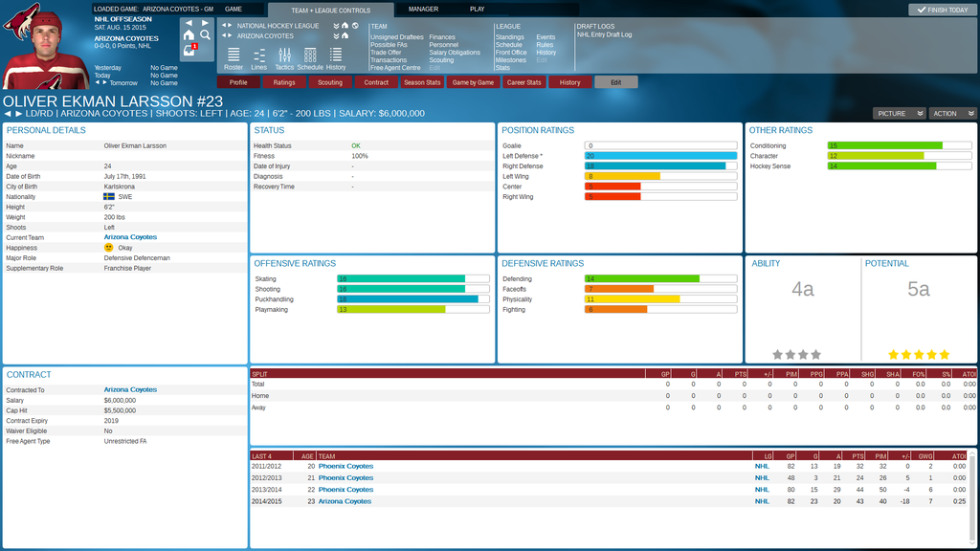Open the league Rules link
The image size is (980, 551).
point(545,45)
